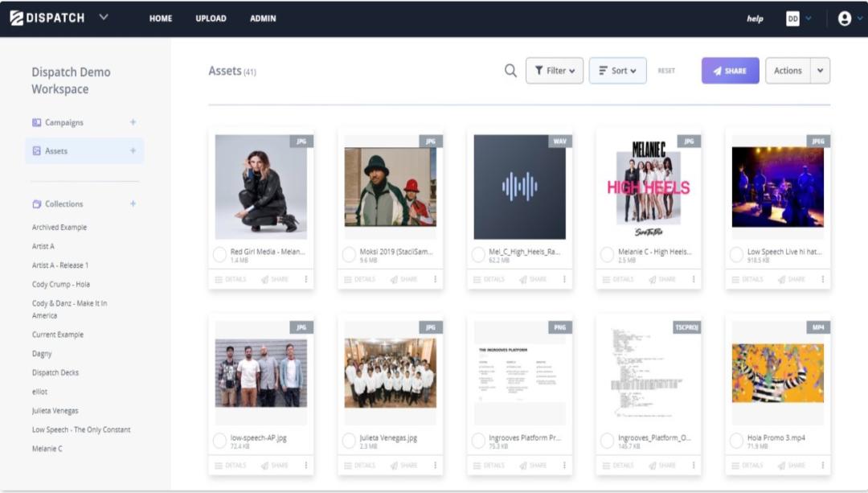Create a new collection with the plus icon
Screen dimensions: 868x493
(133, 203)
